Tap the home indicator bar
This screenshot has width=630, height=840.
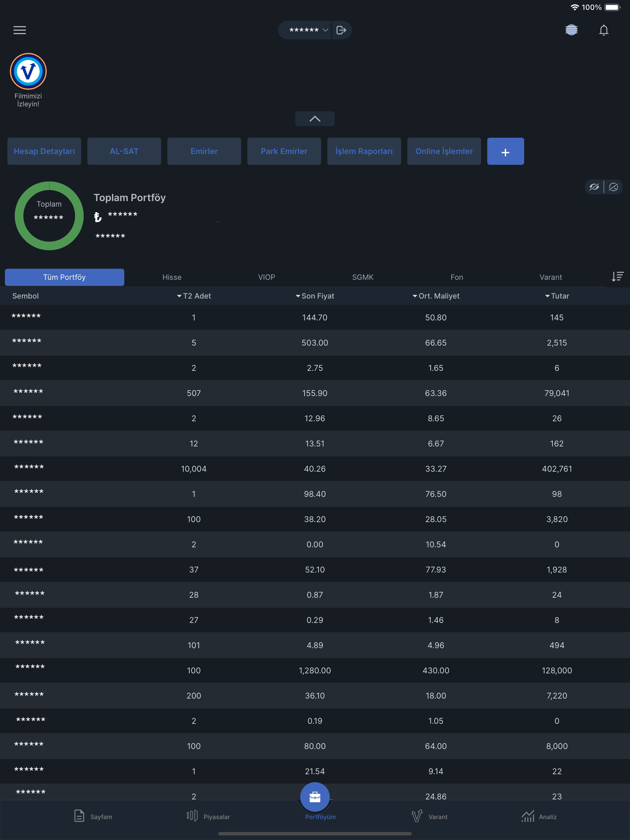[315, 834]
